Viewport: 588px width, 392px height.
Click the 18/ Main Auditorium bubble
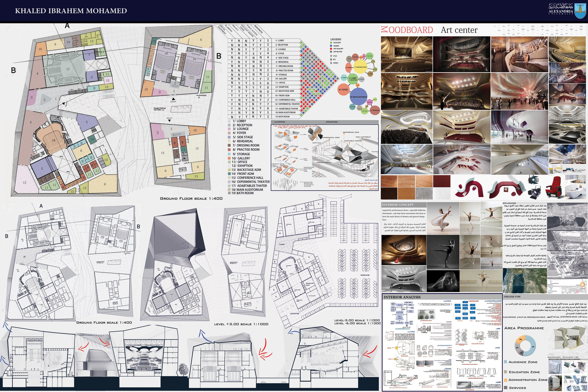click(358, 96)
